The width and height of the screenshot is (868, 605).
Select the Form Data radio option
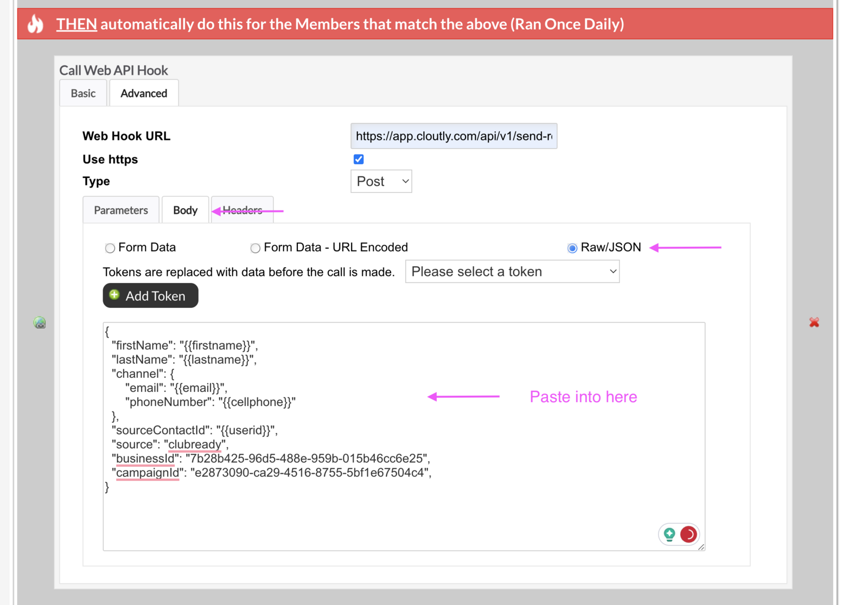(x=110, y=248)
